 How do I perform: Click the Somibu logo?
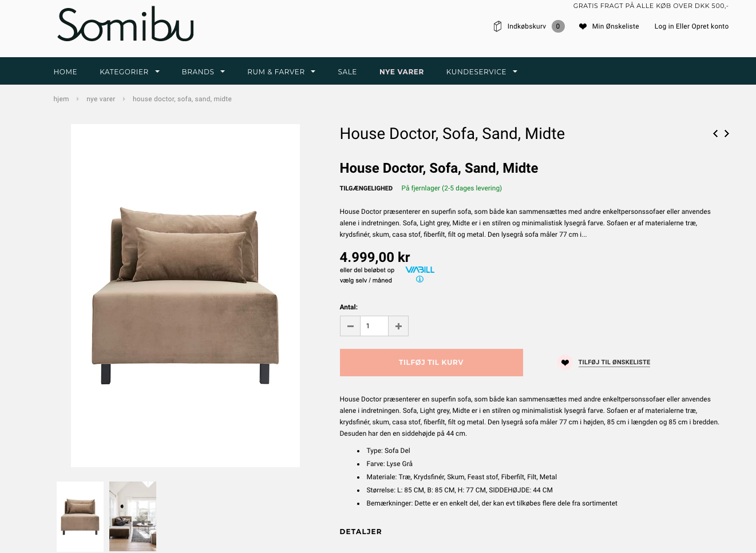(125, 25)
